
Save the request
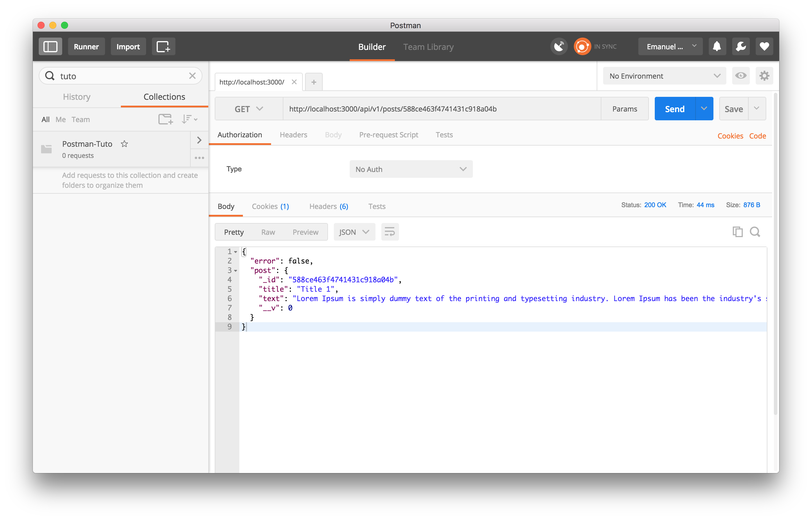click(x=734, y=109)
